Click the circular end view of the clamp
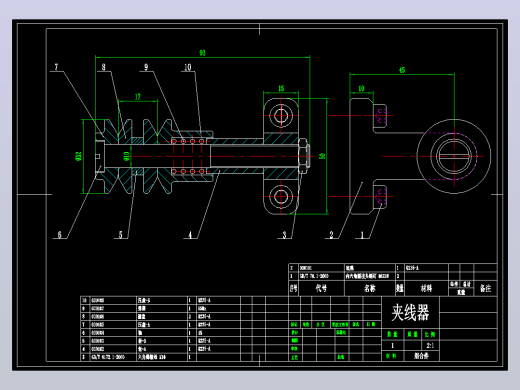Viewport: 520px width, 390px height. [x=454, y=156]
